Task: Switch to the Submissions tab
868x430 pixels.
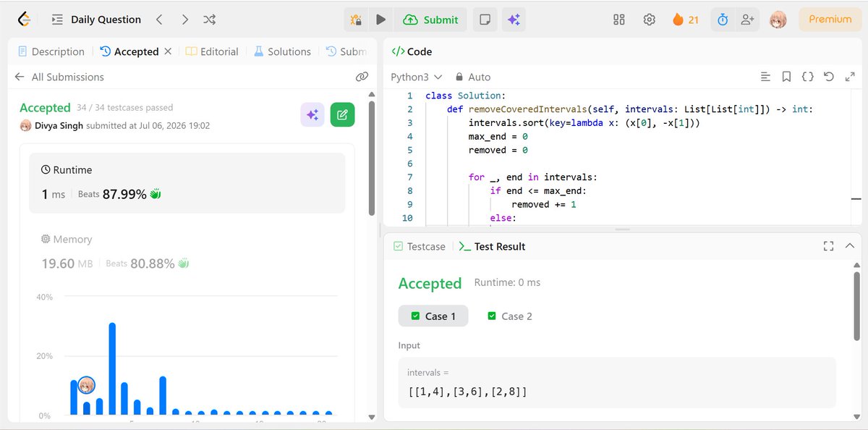Action: 346,51
